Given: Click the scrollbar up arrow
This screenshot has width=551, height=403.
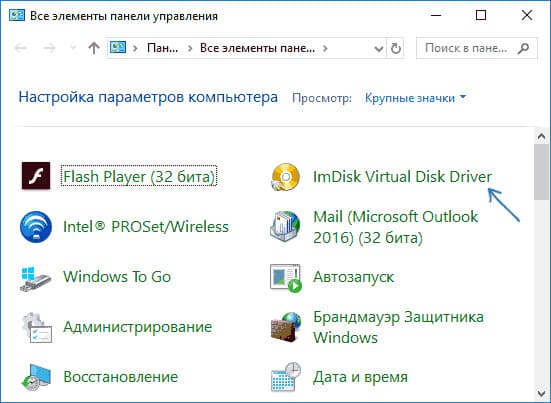Looking at the screenshot, I should tap(541, 136).
